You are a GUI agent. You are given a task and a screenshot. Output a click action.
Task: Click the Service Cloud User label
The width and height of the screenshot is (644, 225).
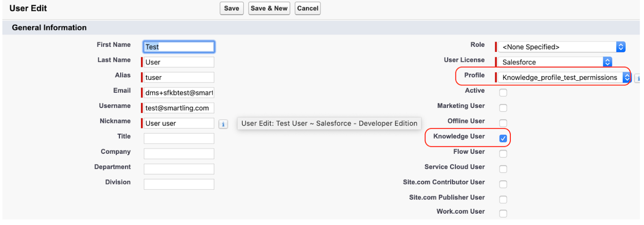click(454, 167)
